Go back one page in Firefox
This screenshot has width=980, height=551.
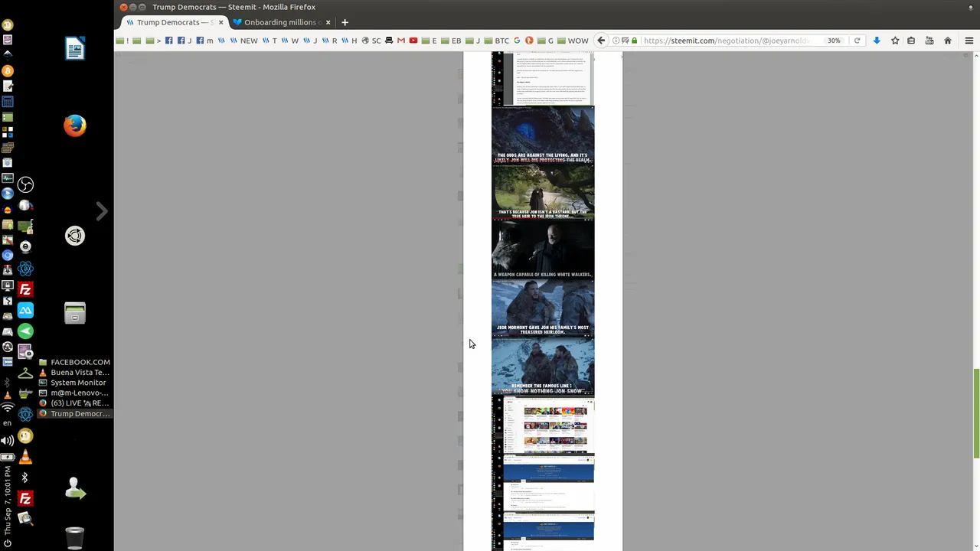(x=601, y=41)
